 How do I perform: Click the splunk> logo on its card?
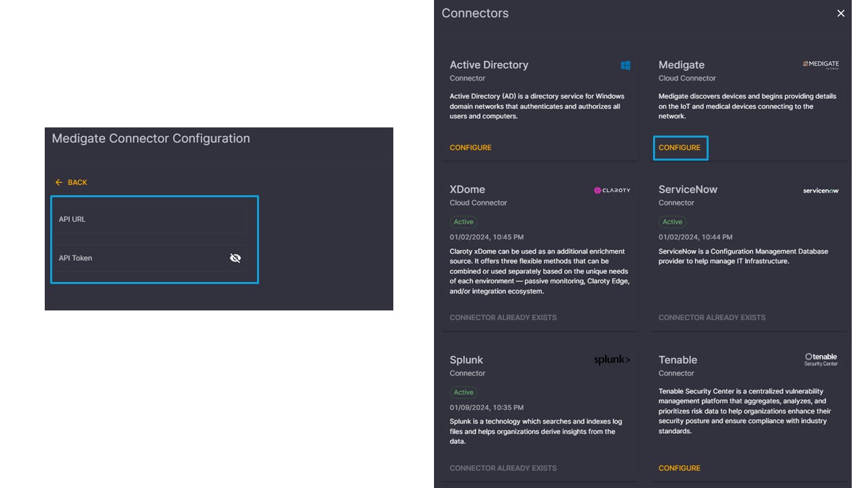(612, 360)
